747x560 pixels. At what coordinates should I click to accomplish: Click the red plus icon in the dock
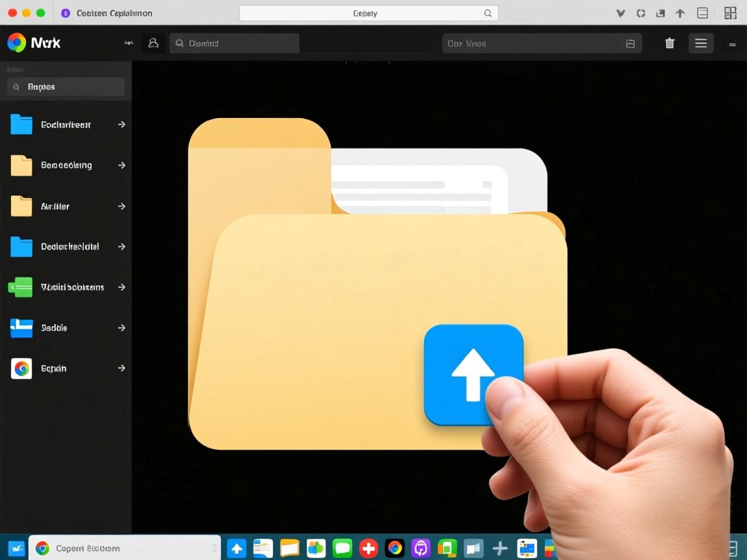coord(368,548)
